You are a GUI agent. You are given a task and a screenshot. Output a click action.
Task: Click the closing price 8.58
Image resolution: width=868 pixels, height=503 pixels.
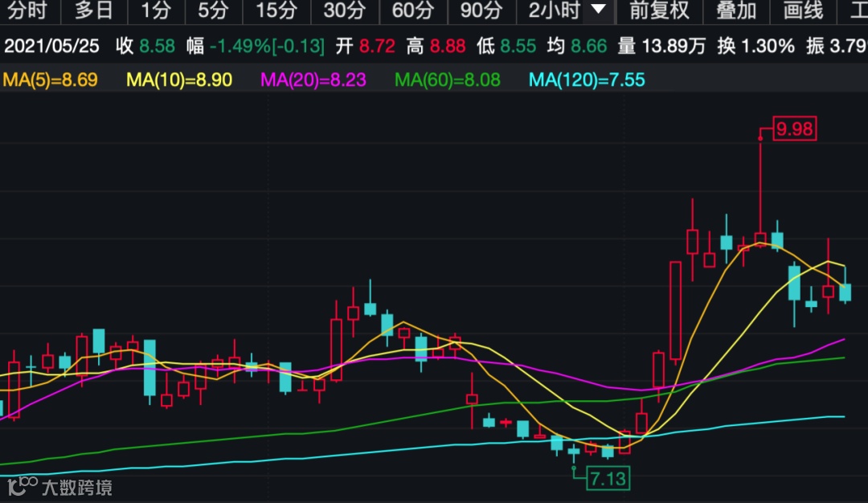pyautogui.click(x=157, y=46)
